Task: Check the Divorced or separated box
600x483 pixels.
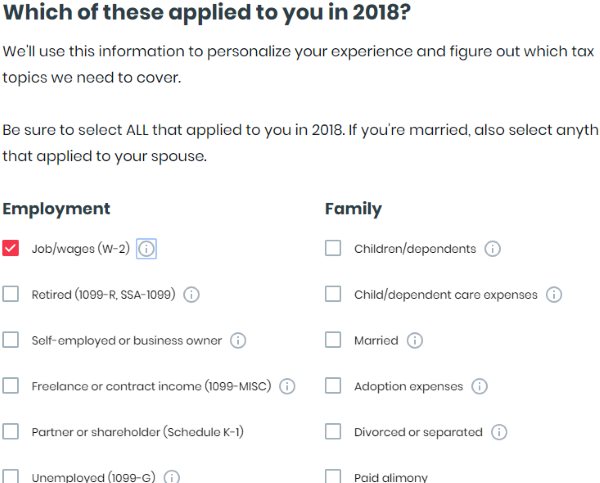Action: (333, 433)
